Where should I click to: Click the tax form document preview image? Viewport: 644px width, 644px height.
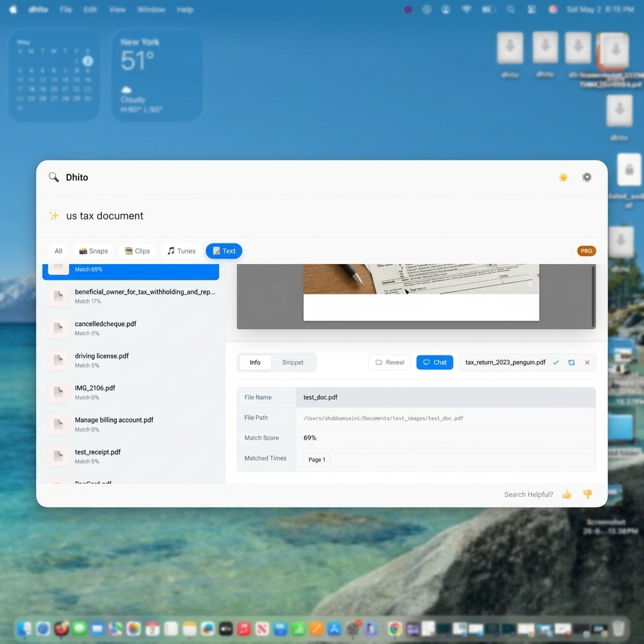[x=421, y=279]
